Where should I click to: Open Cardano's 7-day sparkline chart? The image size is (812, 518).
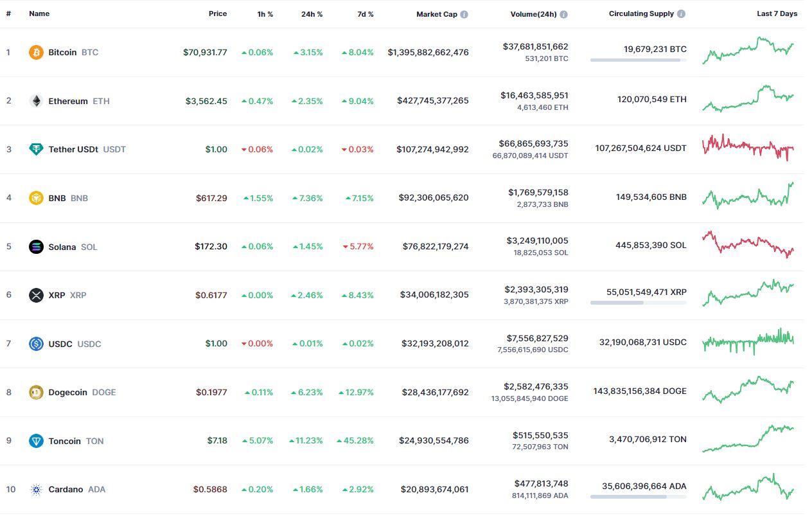click(x=748, y=487)
